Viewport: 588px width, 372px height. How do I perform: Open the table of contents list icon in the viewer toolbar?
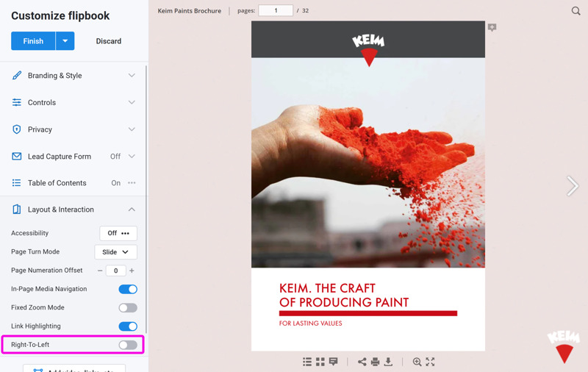pyautogui.click(x=307, y=362)
